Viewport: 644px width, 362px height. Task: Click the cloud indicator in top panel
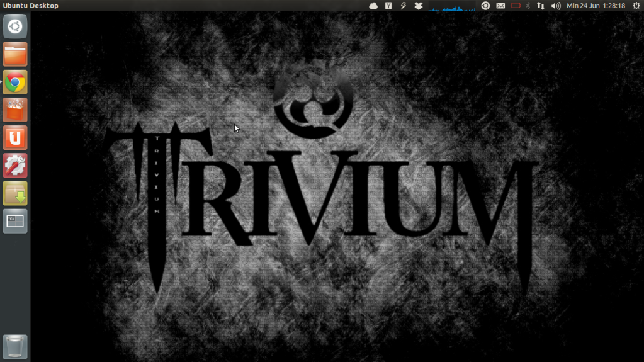(x=373, y=6)
